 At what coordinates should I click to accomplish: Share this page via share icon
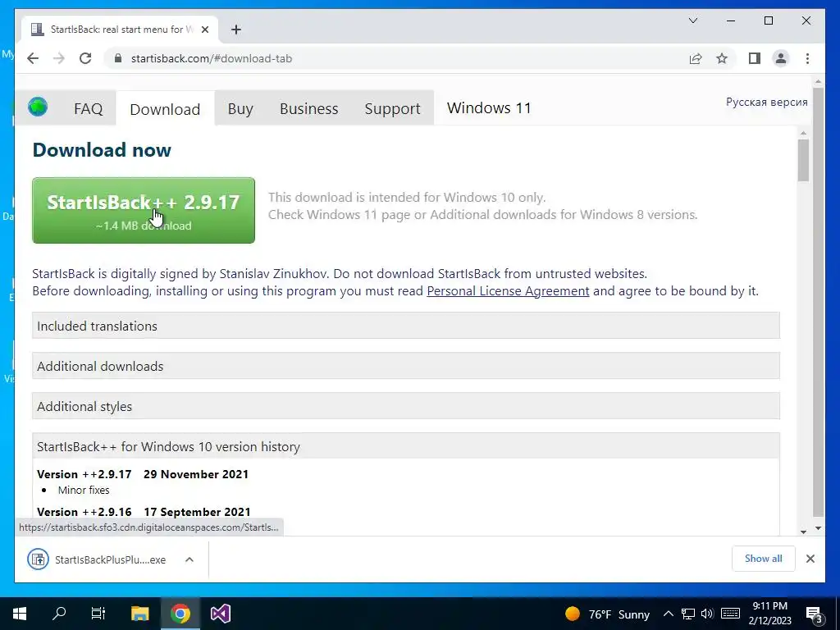click(x=696, y=58)
